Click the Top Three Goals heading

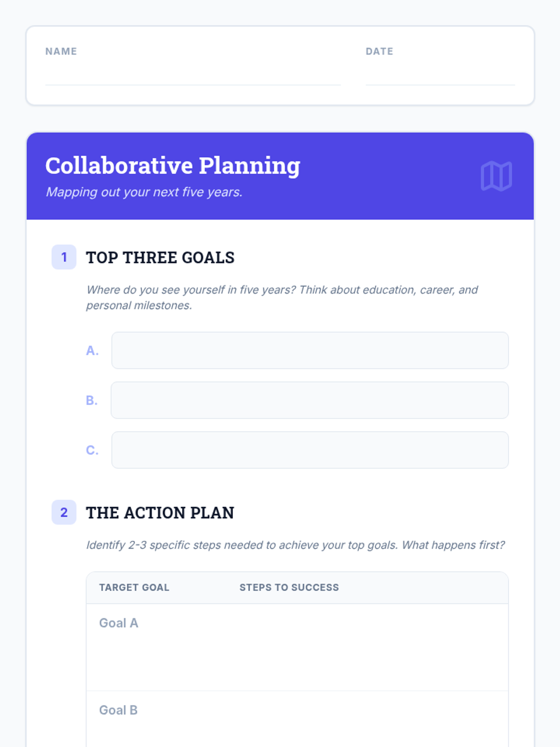coord(160,258)
